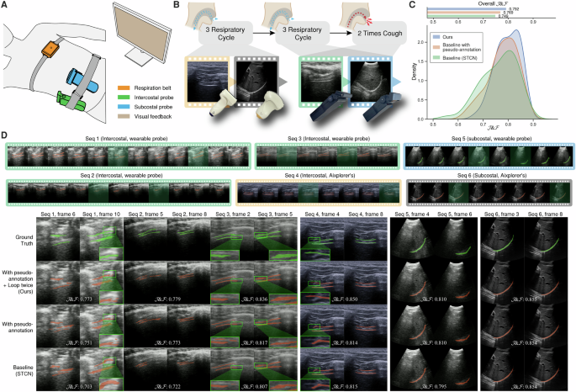Click the green Intercostal probe legend swatch
The image size is (576, 392).
point(124,98)
